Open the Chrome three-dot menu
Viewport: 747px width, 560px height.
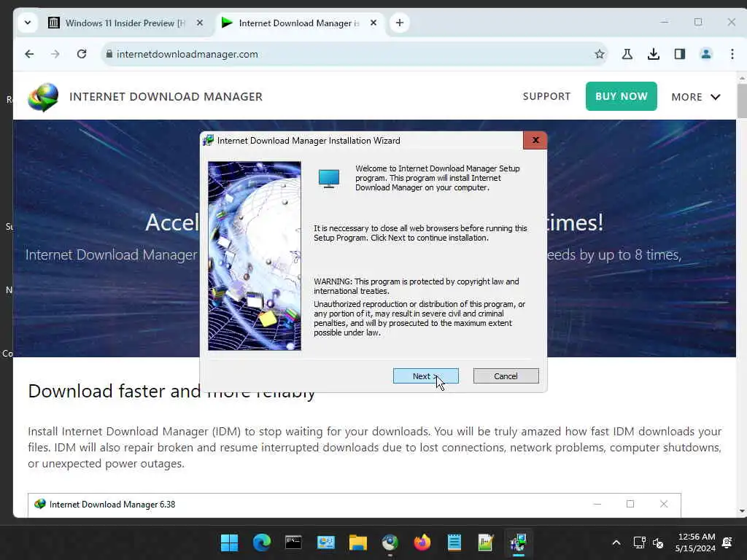click(732, 54)
